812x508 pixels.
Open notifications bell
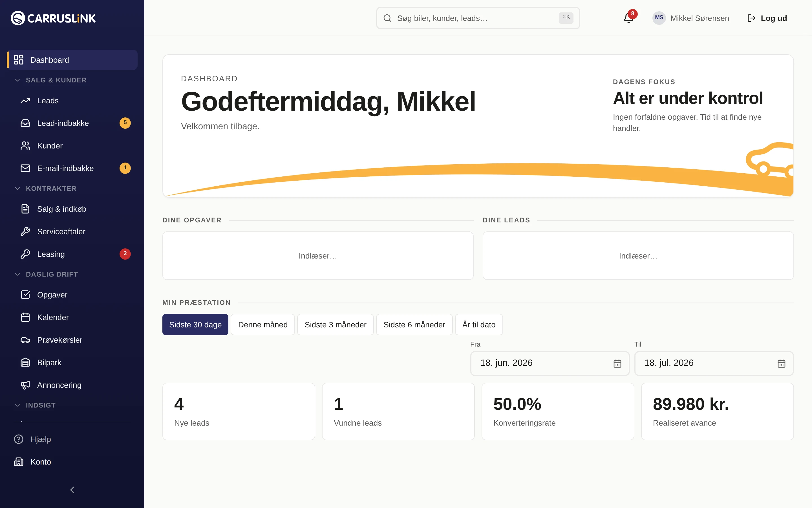[628, 18]
